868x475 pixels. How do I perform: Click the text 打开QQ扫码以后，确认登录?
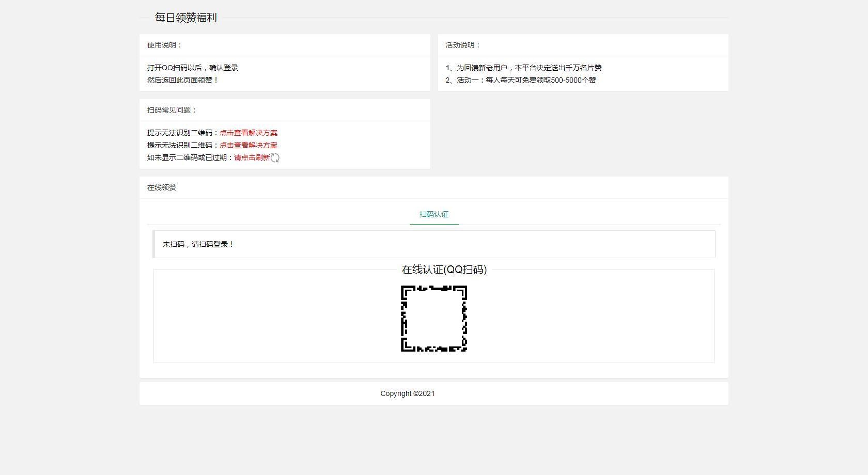pyautogui.click(x=193, y=68)
